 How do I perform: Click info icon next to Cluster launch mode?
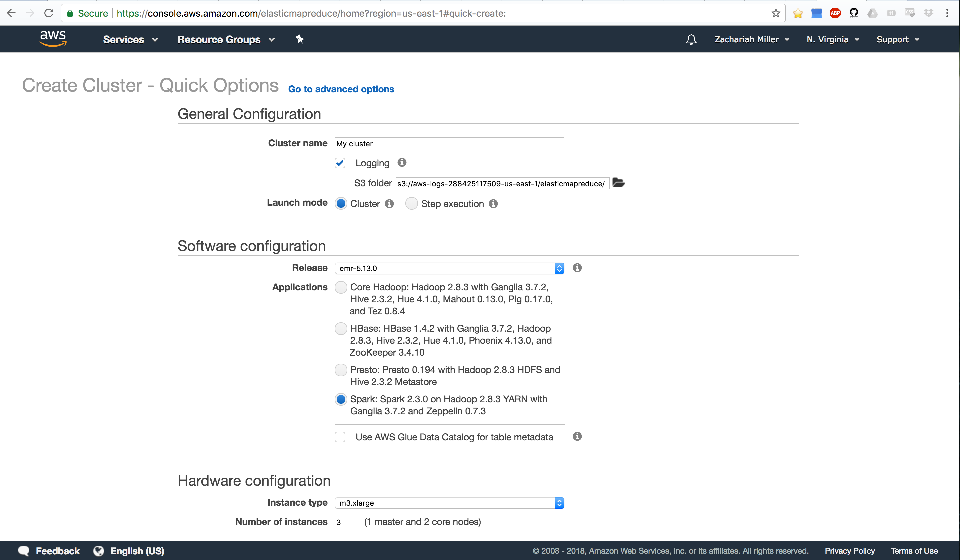(389, 203)
